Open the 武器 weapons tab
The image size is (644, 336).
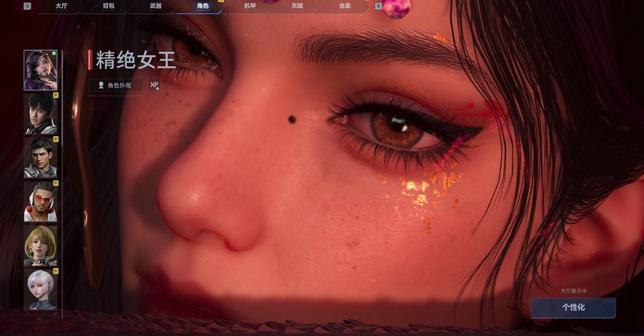point(156,6)
